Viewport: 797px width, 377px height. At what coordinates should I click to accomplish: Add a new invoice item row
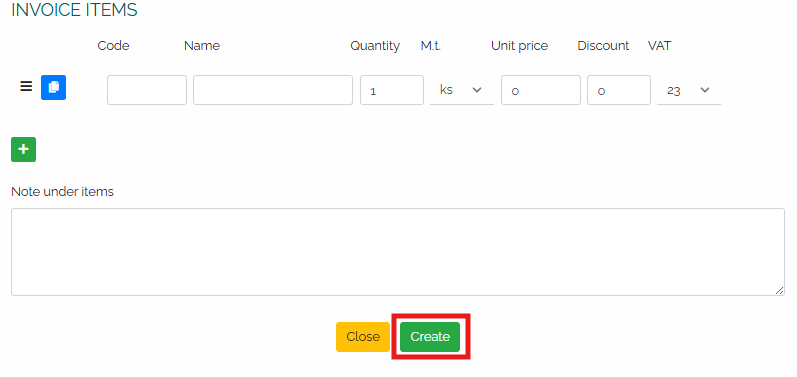[23, 149]
